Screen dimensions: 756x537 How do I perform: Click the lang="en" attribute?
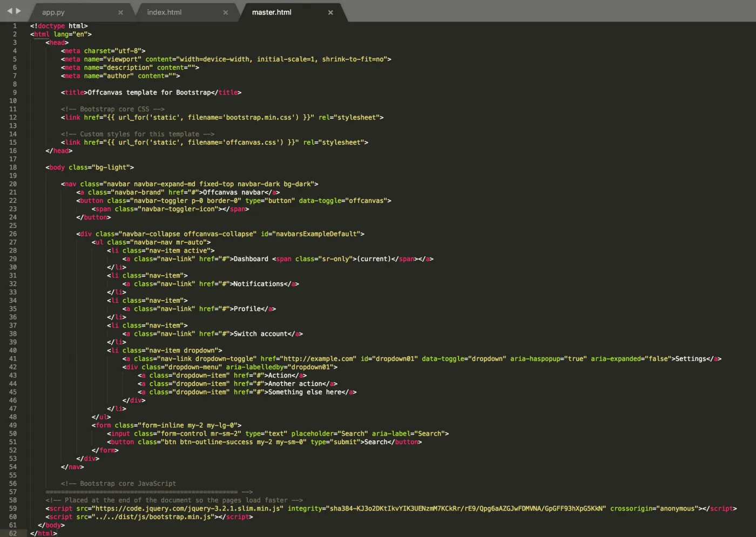coord(71,34)
